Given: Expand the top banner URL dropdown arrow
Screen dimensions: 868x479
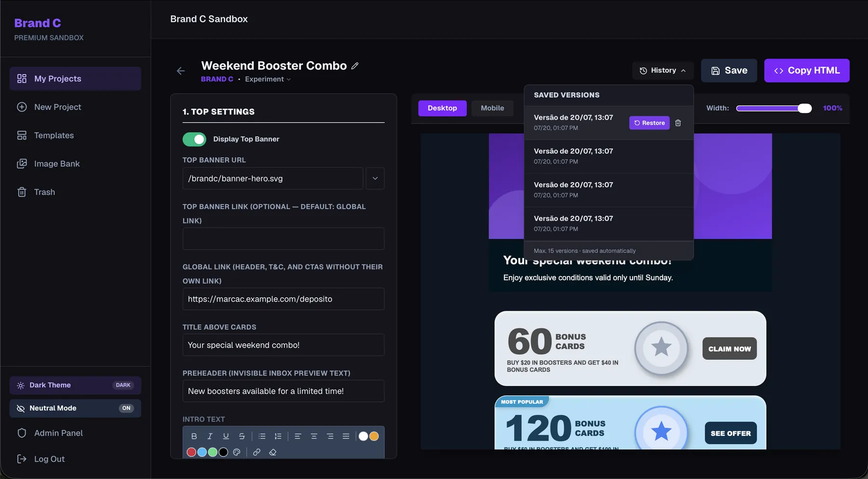Looking at the screenshot, I should tap(375, 178).
